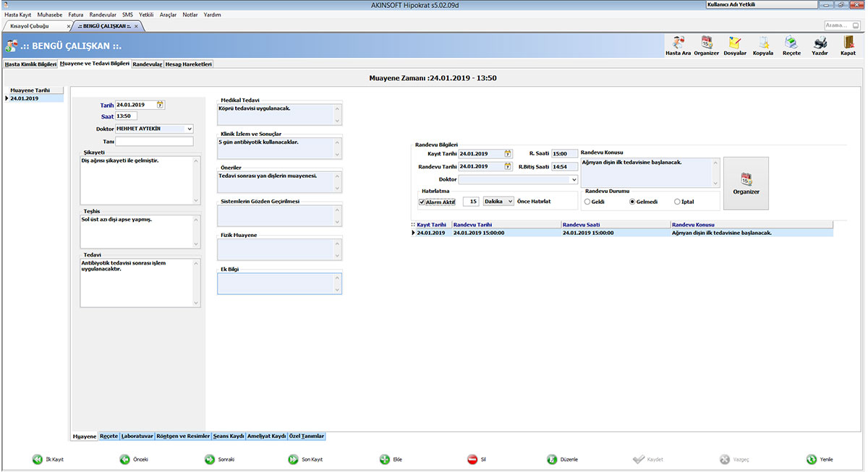The image size is (868, 472).
Task: Select the Geldi radio button
Action: click(x=587, y=202)
